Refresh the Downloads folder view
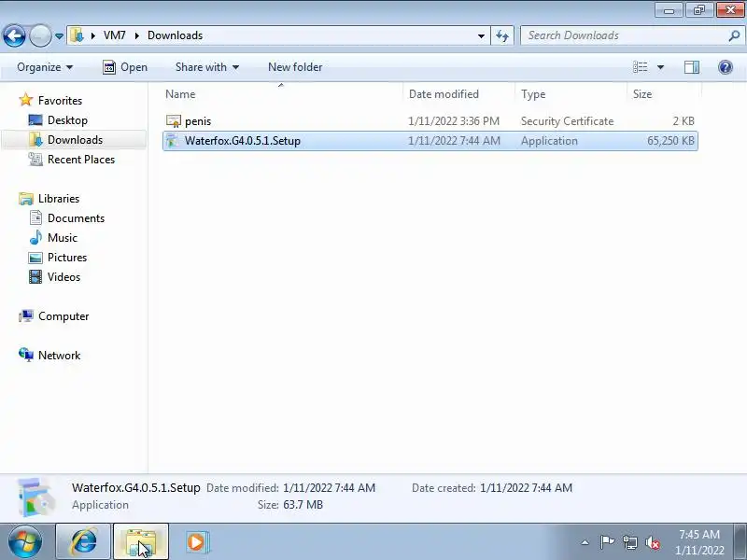The width and height of the screenshot is (747, 560). (x=502, y=35)
